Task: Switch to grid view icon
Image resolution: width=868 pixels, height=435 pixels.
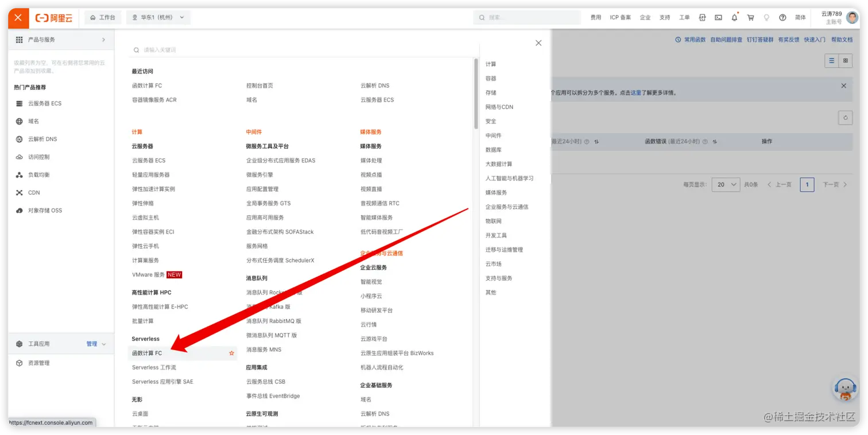Action: (845, 60)
